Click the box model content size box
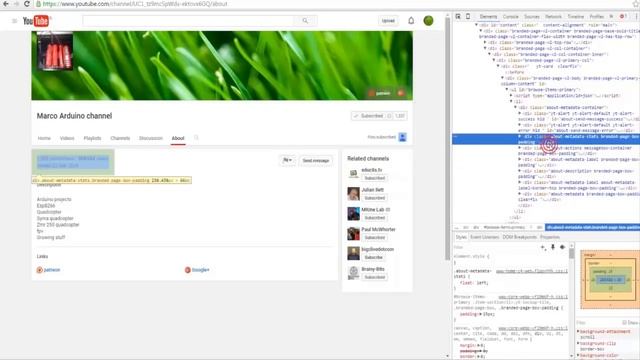The image size is (640, 360). pos(611,280)
